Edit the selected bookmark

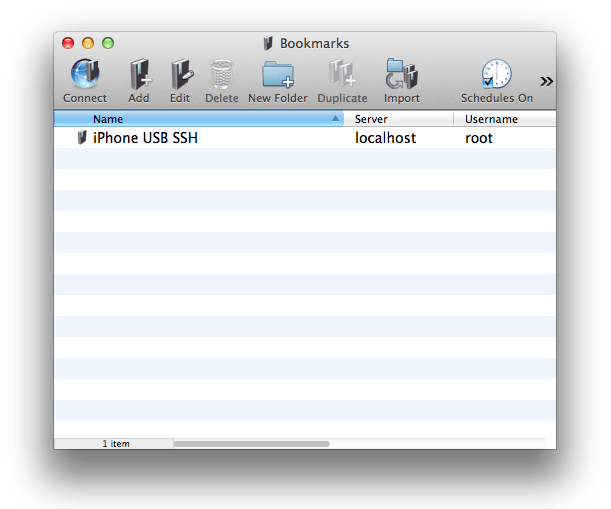[180, 76]
